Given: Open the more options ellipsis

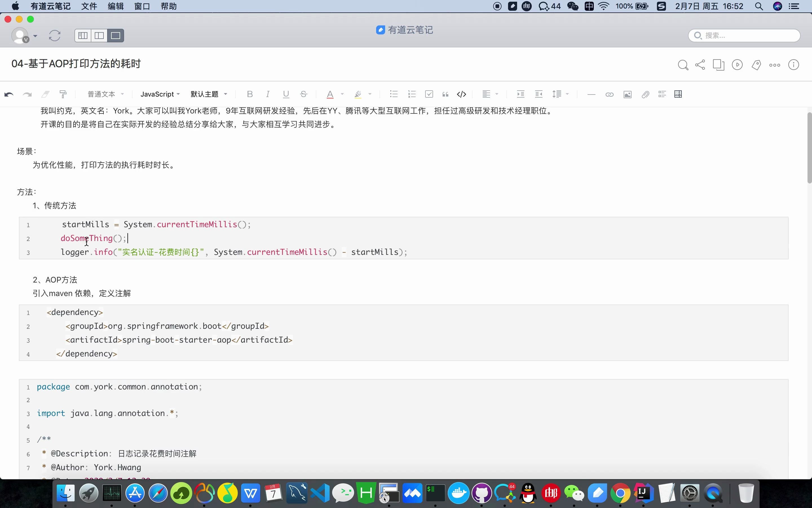Looking at the screenshot, I should click(775, 65).
